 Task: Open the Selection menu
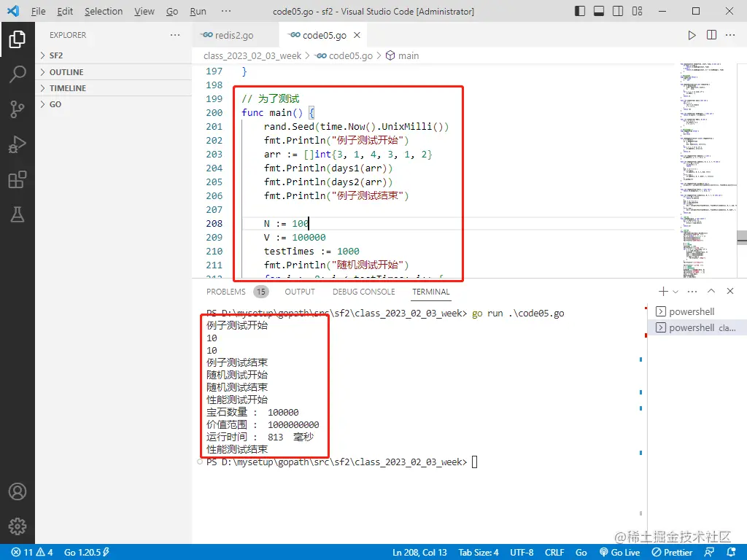(x=104, y=11)
